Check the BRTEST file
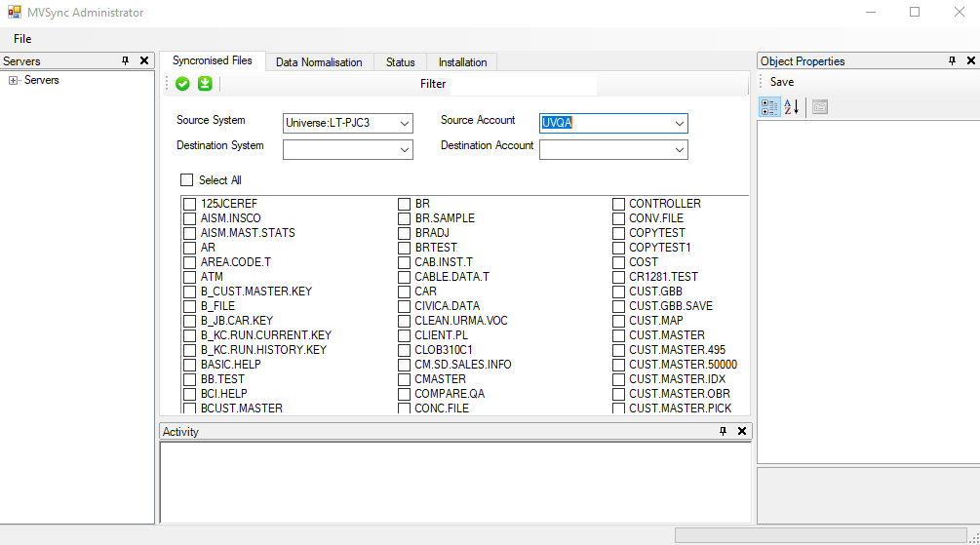The height and width of the screenshot is (545, 980). tap(405, 248)
